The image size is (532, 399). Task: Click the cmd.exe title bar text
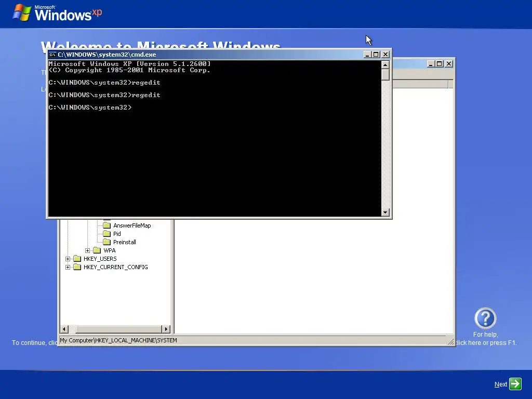[107, 55]
